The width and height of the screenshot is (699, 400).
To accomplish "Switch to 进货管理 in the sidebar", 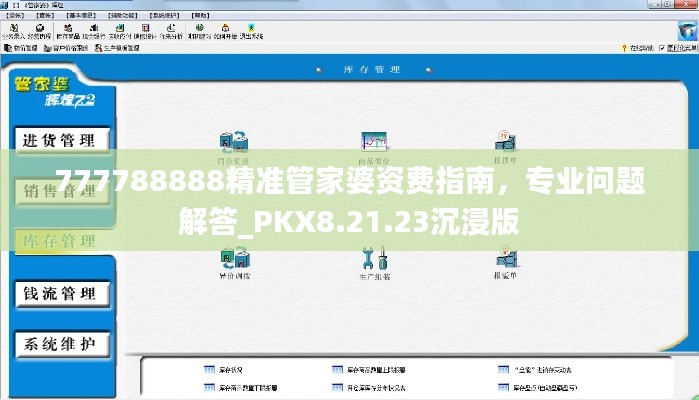I will click(62, 140).
